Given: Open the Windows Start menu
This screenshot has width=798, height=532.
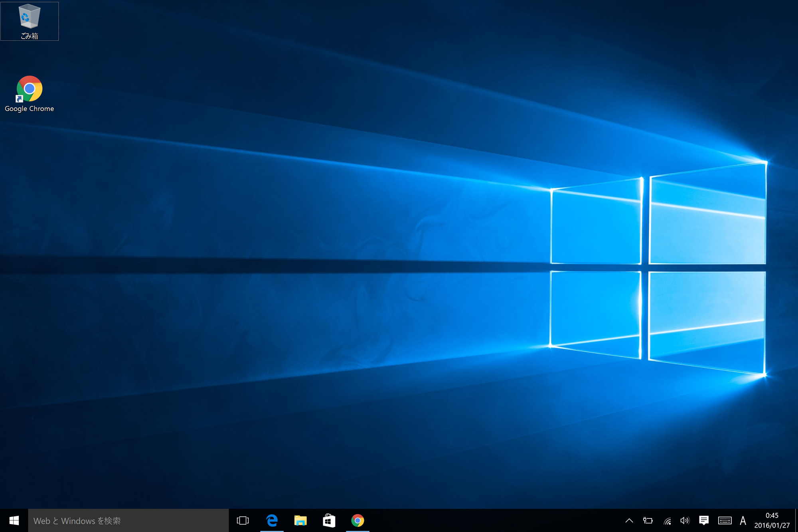Looking at the screenshot, I should pyautogui.click(x=14, y=520).
